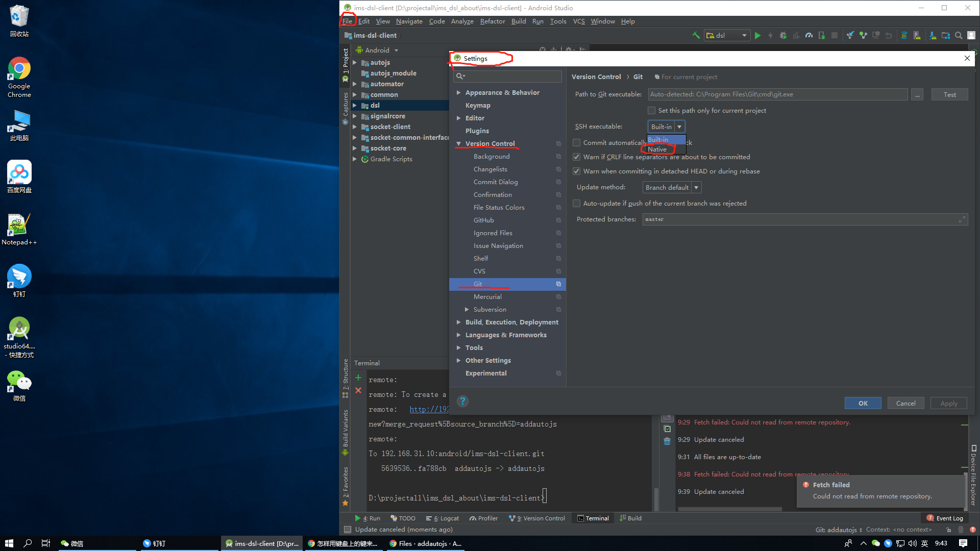Open the SSH executable Built-in combo box
The width and height of the screenshot is (980, 551).
point(666,127)
